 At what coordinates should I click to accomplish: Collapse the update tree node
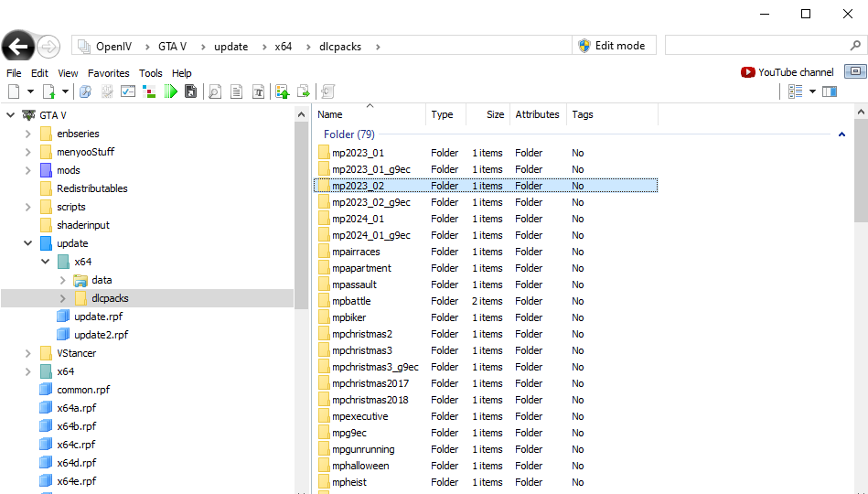[27, 243]
